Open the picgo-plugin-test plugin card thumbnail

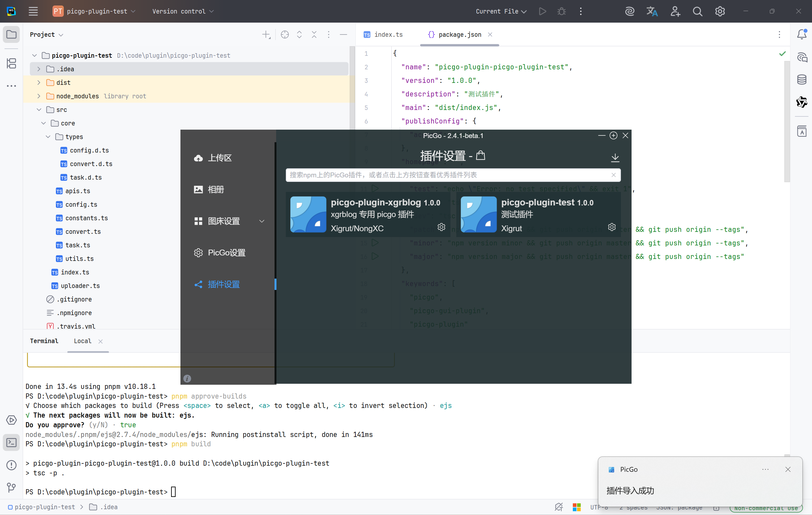[479, 214]
